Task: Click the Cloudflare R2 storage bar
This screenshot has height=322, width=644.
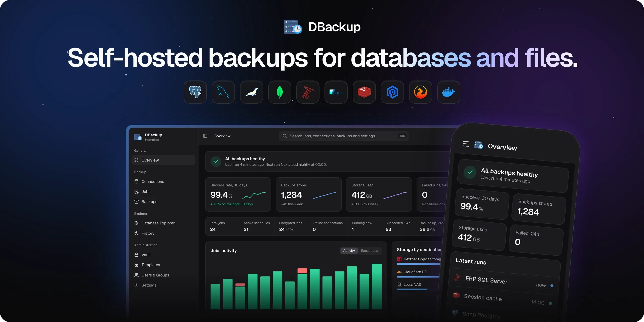Action: [418, 277]
